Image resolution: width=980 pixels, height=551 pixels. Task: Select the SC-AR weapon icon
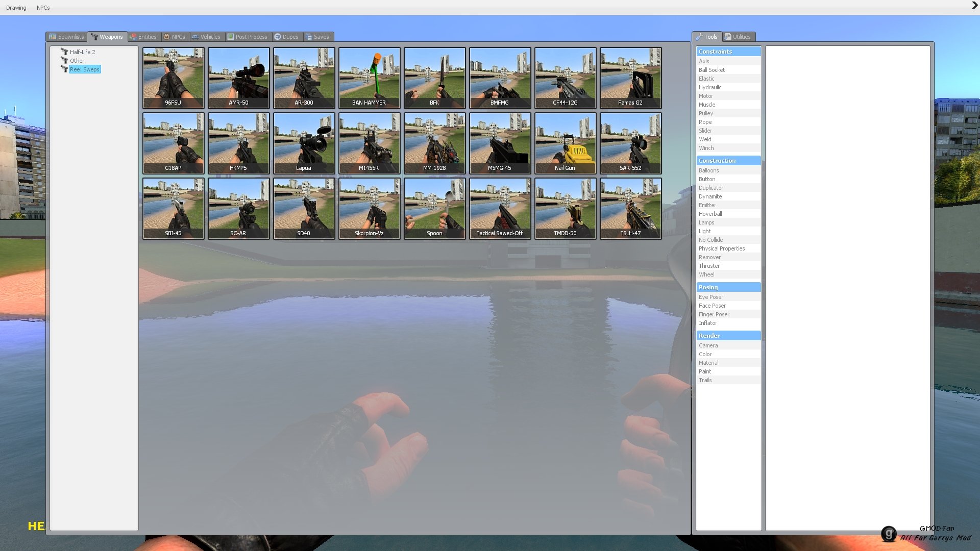[x=239, y=208]
